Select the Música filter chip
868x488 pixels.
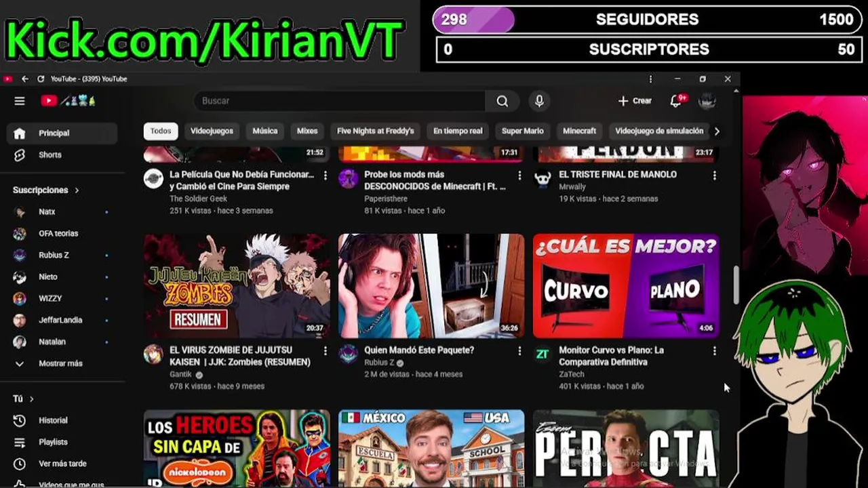point(265,131)
